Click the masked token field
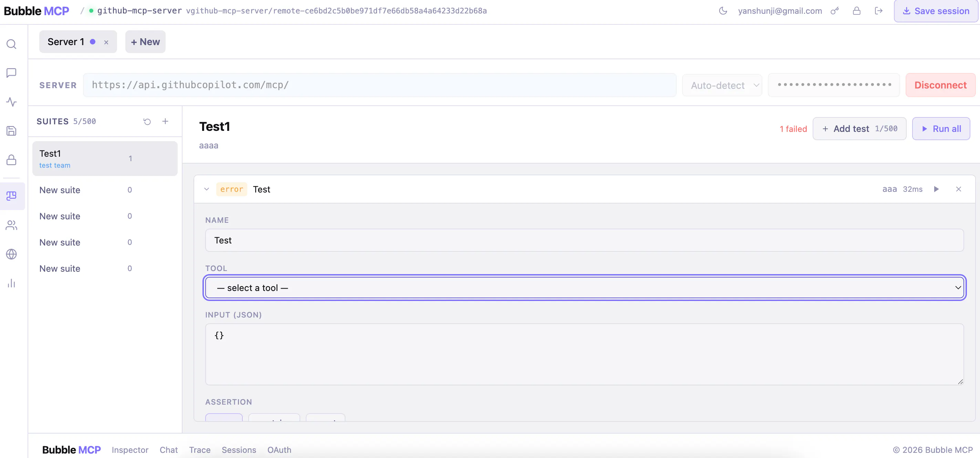This screenshot has width=980, height=458. point(834,85)
